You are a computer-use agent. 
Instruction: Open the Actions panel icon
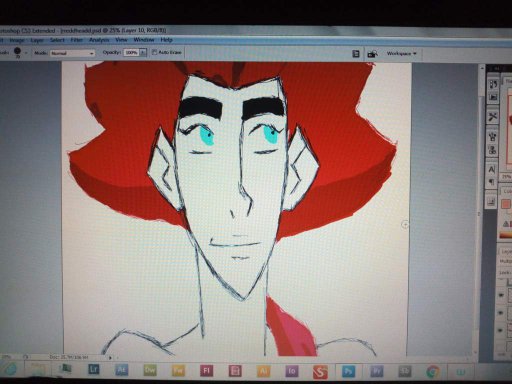(x=493, y=97)
